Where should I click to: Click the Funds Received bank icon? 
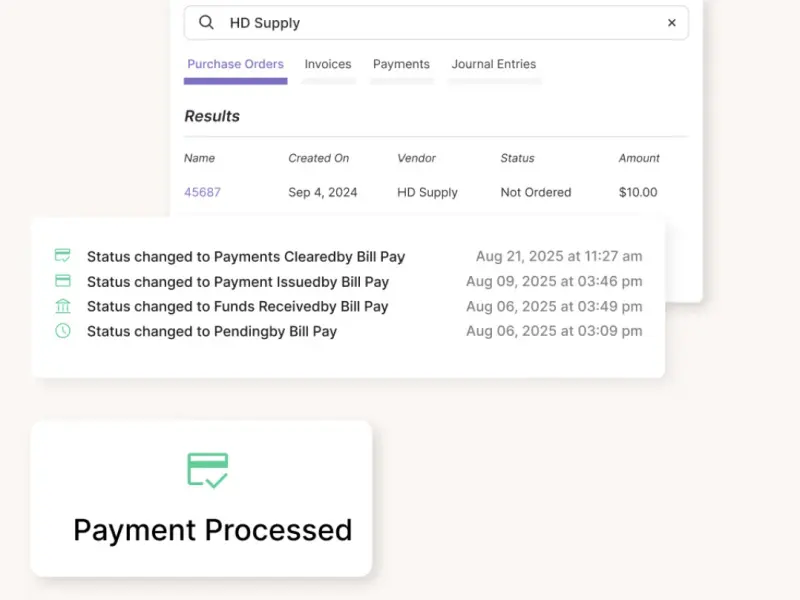(x=62, y=306)
